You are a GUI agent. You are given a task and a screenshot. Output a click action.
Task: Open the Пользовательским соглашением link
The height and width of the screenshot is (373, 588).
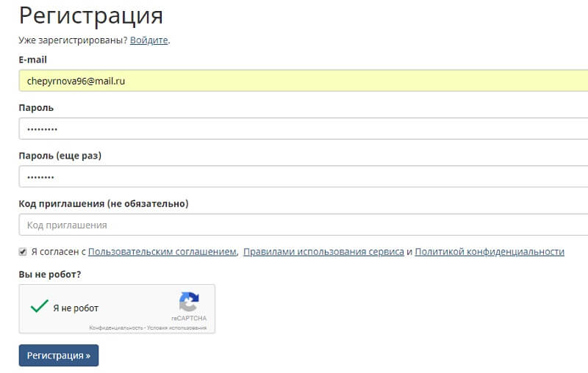[x=162, y=252]
